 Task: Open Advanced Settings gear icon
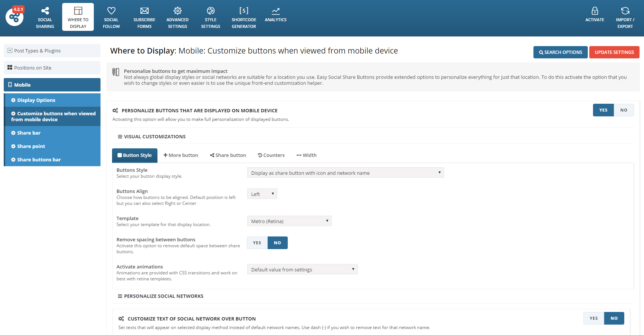click(x=178, y=11)
